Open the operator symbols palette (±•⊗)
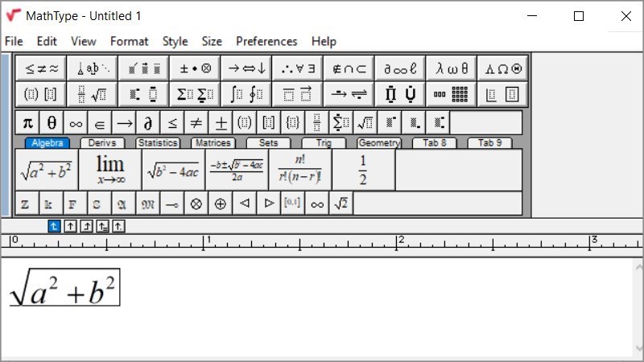The width and height of the screenshot is (644, 362). [195, 68]
